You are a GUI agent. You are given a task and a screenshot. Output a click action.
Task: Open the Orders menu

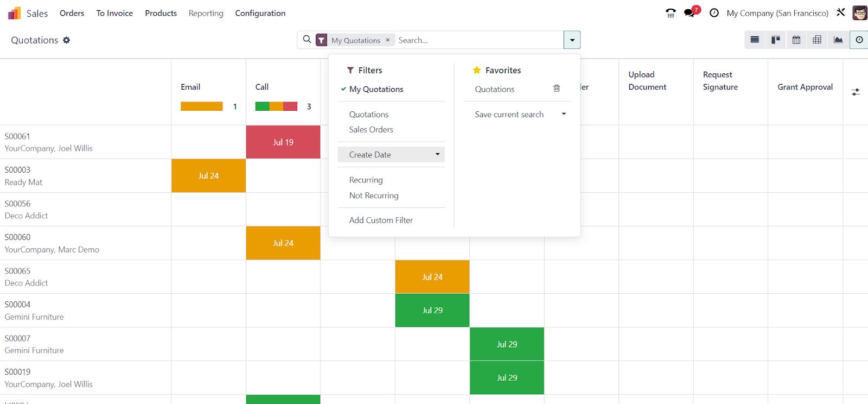[x=72, y=13]
